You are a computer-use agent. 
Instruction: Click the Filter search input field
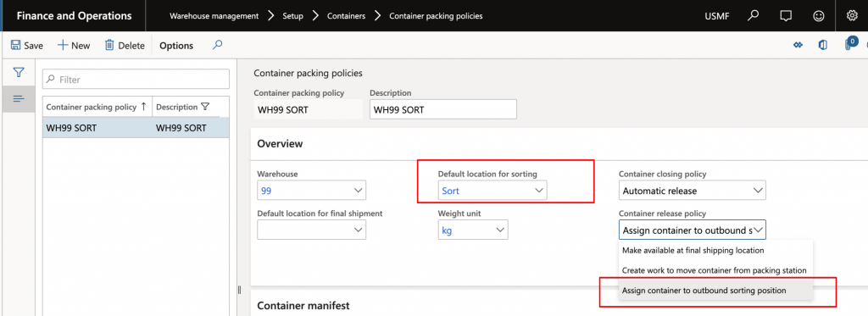[x=136, y=79]
